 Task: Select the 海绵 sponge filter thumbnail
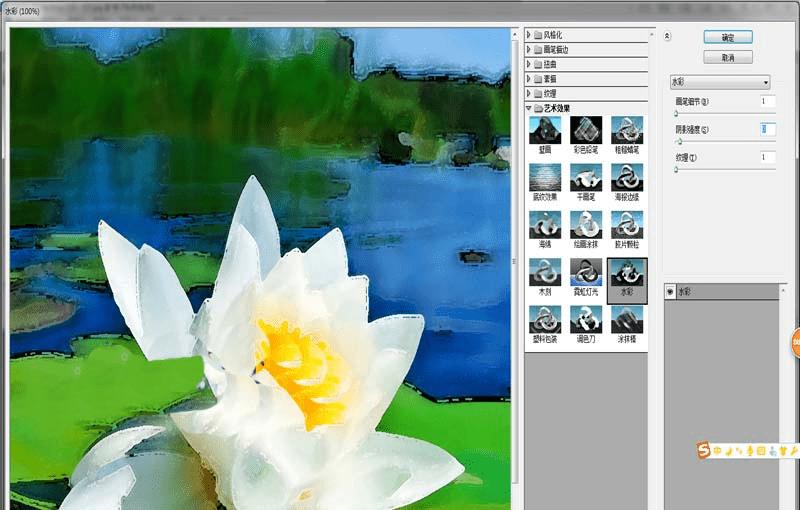tap(545, 225)
